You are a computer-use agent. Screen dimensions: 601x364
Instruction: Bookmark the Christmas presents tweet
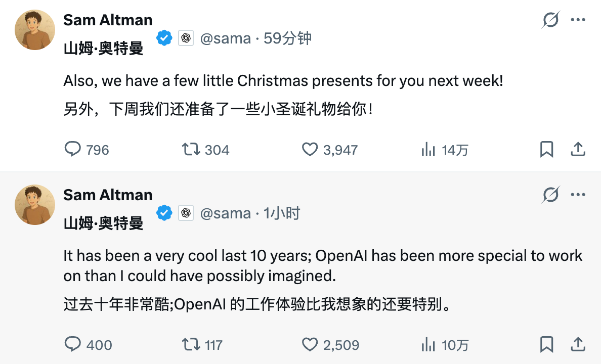(546, 149)
